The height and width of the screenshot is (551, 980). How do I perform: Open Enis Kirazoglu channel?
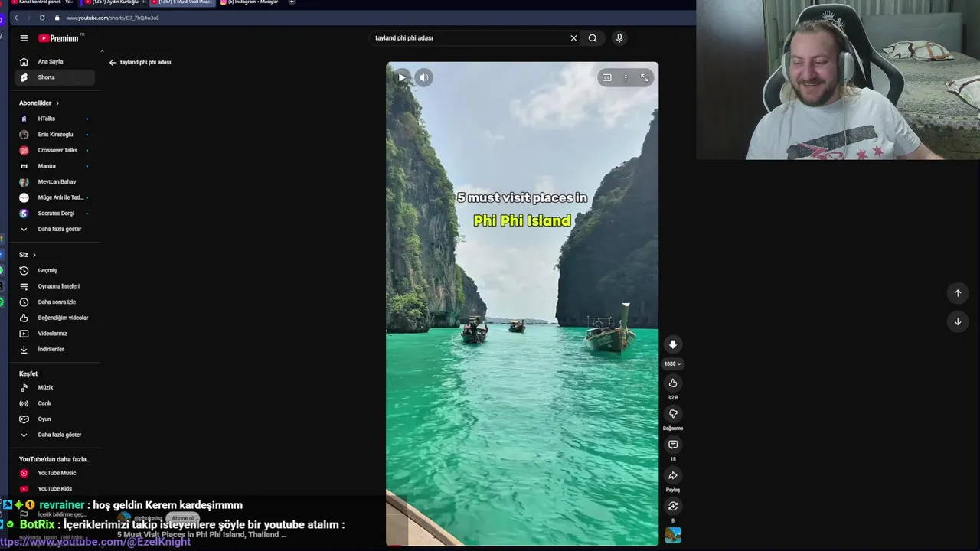[55, 135]
